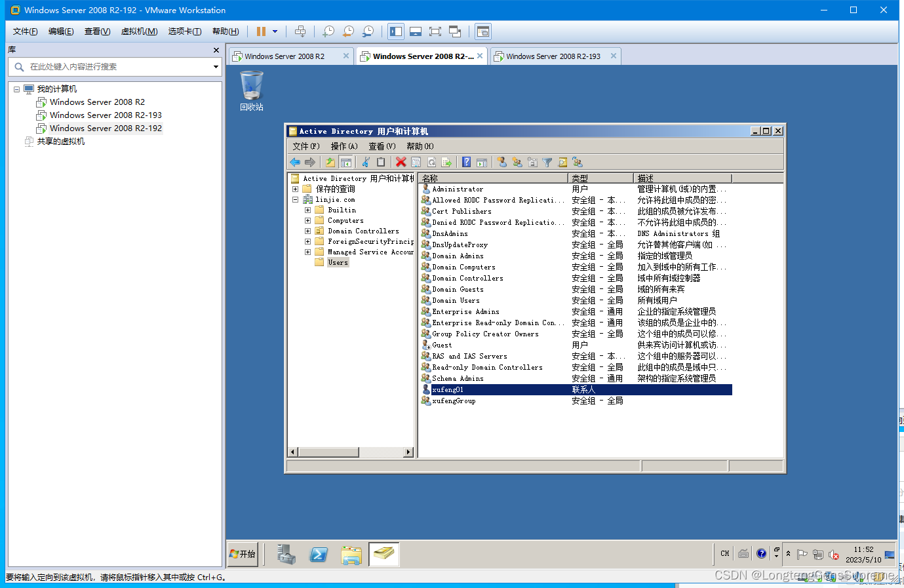The height and width of the screenshot is (588, 904).
Task: Collapse the linjie.com domain node
Action: pyautogui.click(x=295, y=200)
